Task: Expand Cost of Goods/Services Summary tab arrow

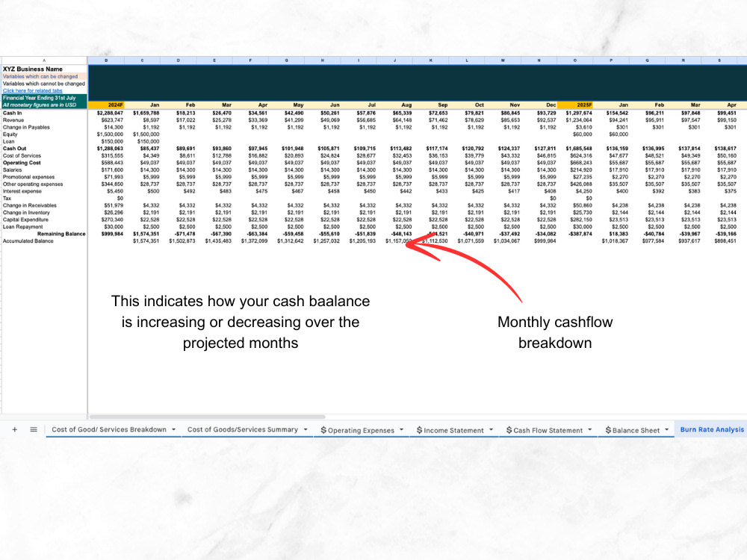Action: (x=306, y=429)
